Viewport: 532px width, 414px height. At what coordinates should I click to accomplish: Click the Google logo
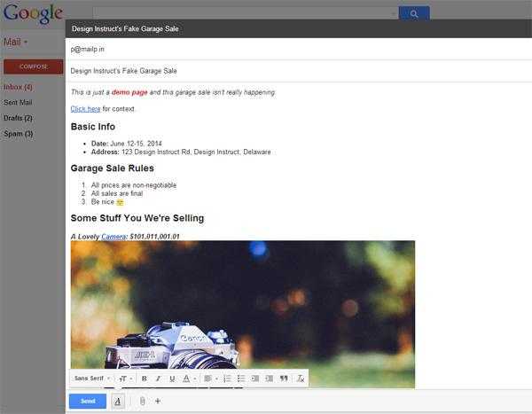(33, 13)
